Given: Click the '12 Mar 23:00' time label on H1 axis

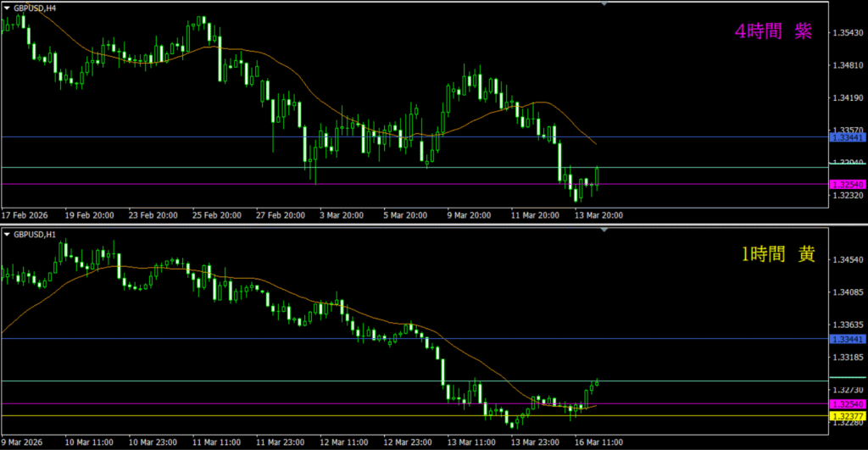Looking at the screenshot, I should tap(407, 442).
